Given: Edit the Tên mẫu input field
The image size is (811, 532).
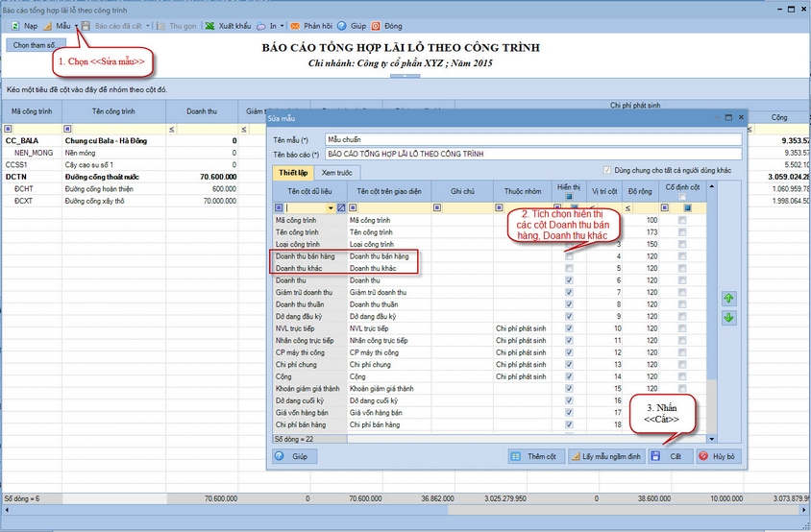Looking at the screenshot, I should [533, 139].
